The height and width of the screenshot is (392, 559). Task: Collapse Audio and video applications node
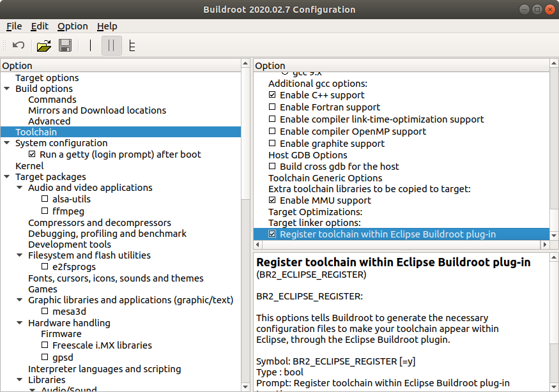(20, 188)
